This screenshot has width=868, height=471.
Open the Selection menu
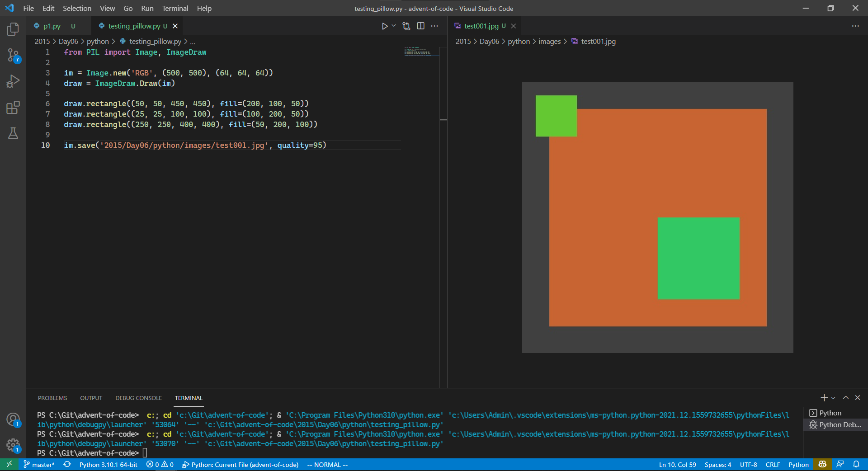[77, 9]
